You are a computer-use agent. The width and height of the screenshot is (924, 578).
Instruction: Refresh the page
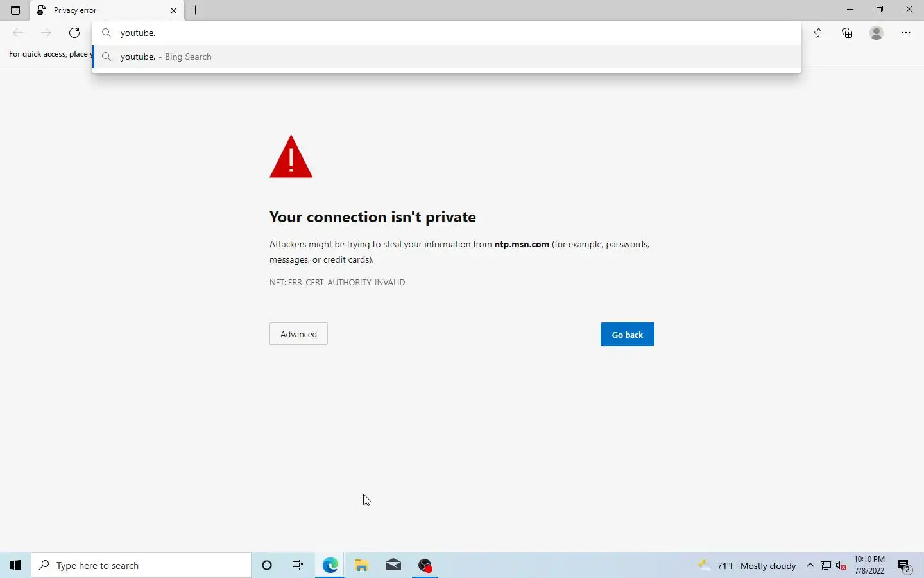[x=74, y=33]
